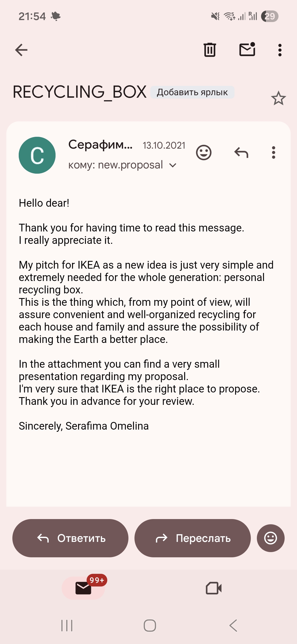Image resolution: width=297 pixels, height=644 pixels.
Task: Open sender avatar with letter C
Action: pos(37,155)
